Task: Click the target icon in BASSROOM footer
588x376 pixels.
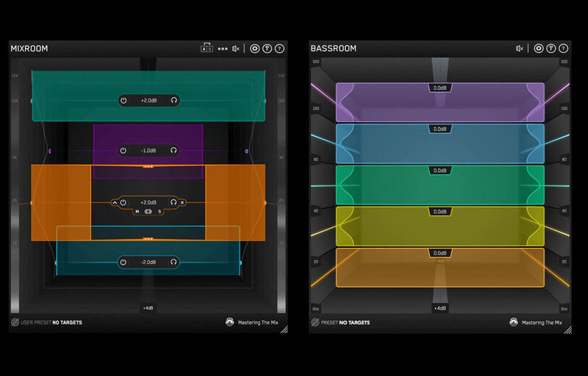Action: (315, 322)
